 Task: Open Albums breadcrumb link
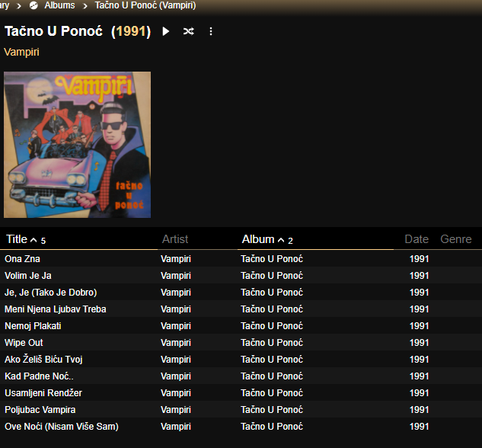59,5
